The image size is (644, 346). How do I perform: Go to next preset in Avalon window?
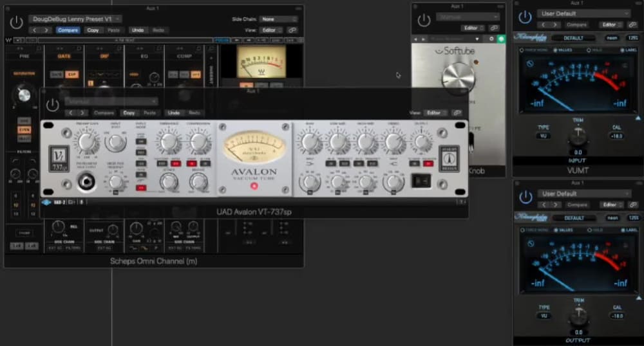[82, 113]
